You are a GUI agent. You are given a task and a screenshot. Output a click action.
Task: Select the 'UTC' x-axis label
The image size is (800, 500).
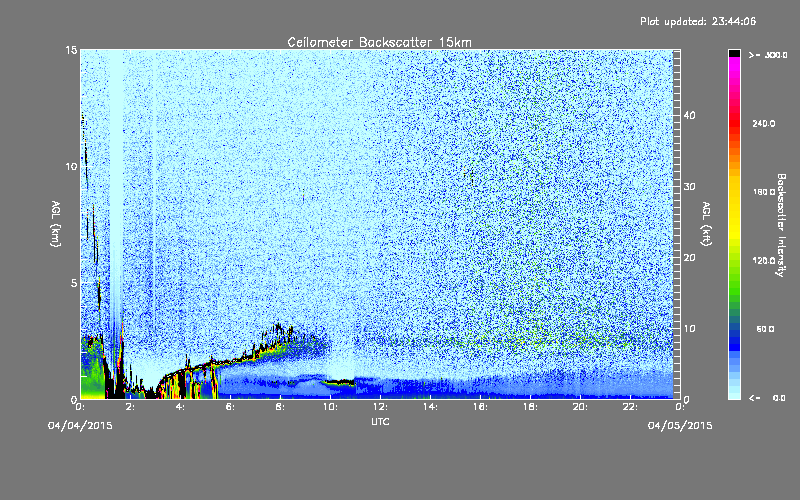pyautogui.click(x=380, y=421)
